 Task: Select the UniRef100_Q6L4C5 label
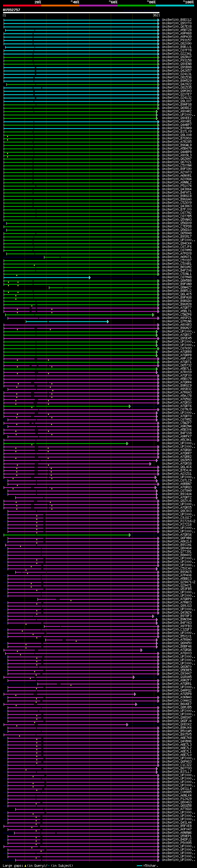pos(176,294)
